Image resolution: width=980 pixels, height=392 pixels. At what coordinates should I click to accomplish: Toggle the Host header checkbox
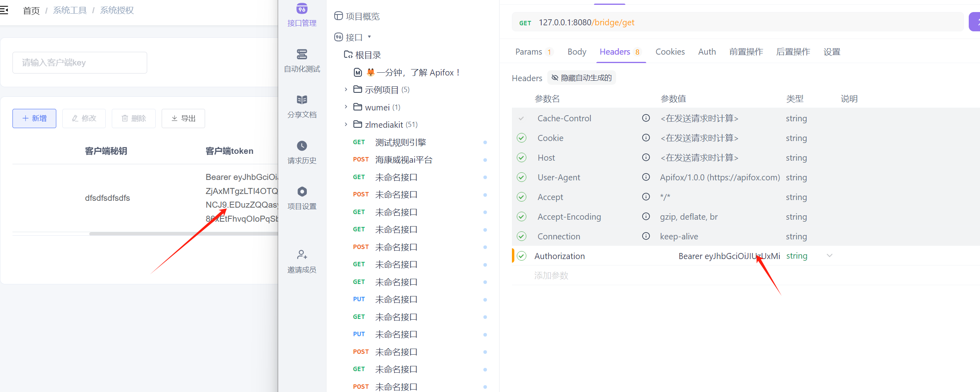(522, 158)
